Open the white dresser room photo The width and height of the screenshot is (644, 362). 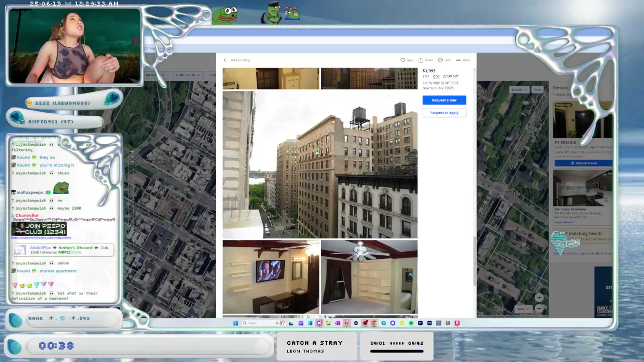[271, 78]
